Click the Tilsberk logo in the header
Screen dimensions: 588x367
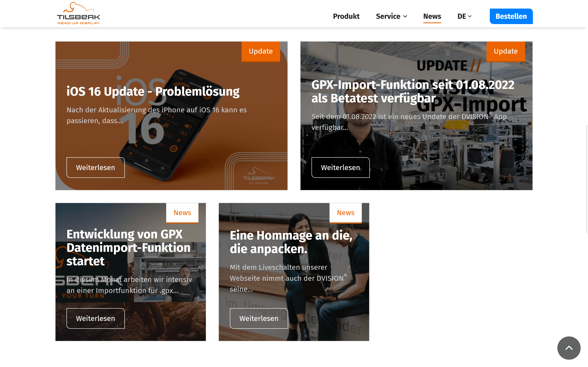[78, 13]
